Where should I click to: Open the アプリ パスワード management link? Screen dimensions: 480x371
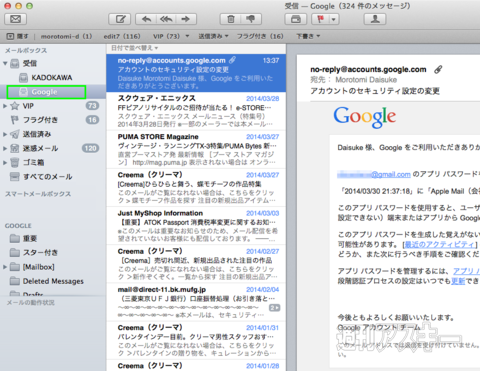click(x=466, y=271)
